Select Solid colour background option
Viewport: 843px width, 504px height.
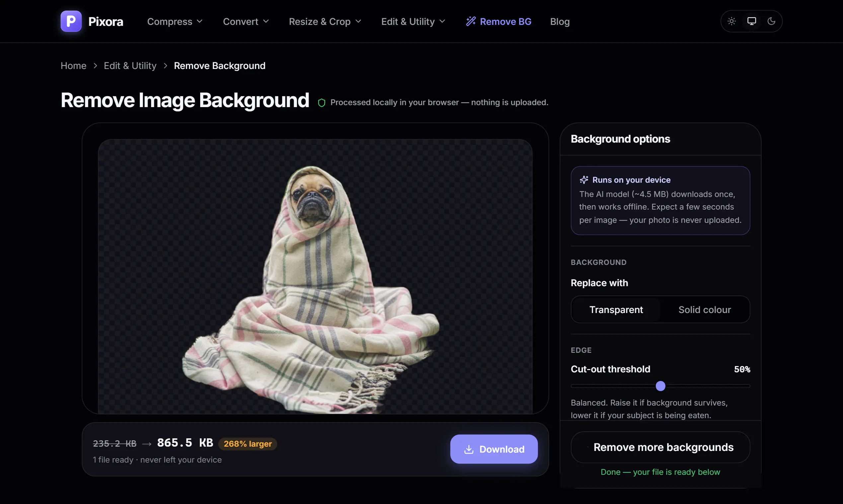pyautogui.click(x=705, y=309)
